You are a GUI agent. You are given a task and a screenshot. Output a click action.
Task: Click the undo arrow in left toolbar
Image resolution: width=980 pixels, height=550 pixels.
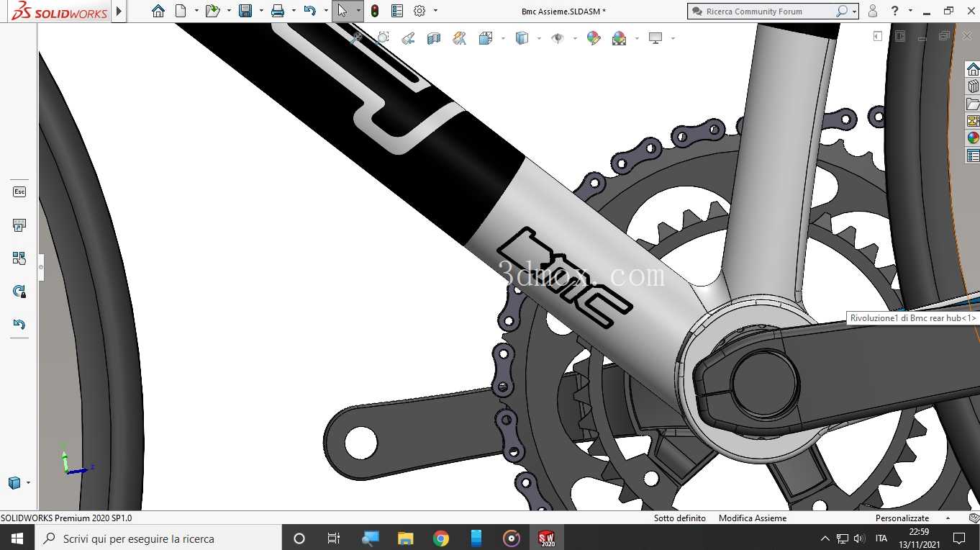(x=19, y=325)
